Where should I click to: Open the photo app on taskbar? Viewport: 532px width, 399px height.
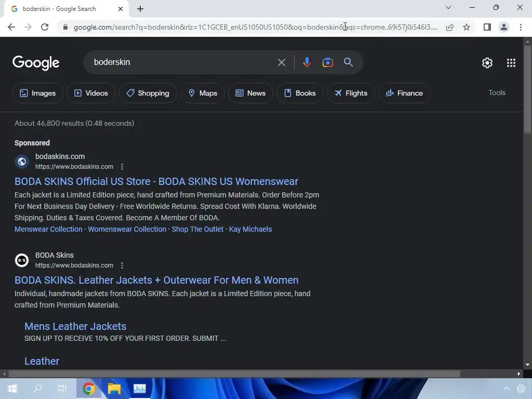[x=139, y=389]
